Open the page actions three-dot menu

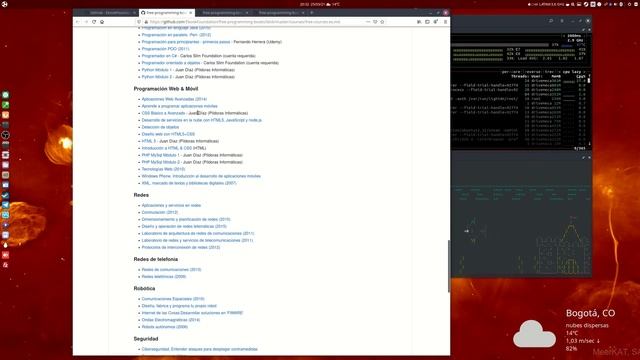[x=368, y=22]
